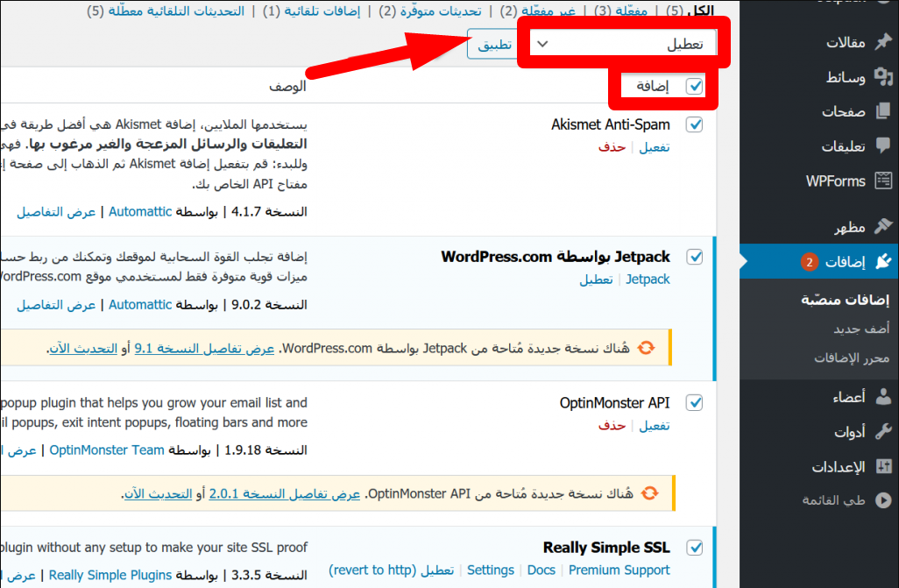This screenshot has width=899, height=588.
Task: Uncheck the OptinMonster API checkbox
Action: coord(694,403)
